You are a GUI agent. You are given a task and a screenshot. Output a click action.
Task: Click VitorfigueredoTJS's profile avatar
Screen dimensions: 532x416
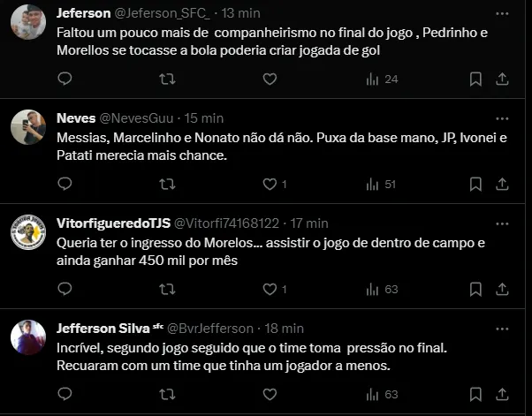tap(28, 232)
